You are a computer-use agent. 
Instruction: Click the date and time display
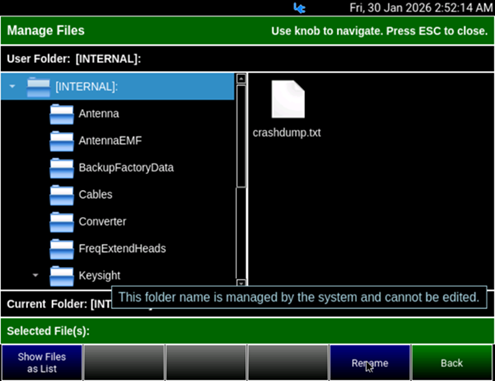click(421, 8)
